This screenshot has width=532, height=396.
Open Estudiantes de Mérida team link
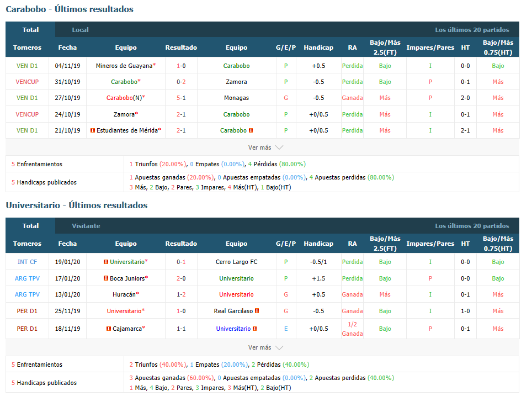tap(129, 130)
